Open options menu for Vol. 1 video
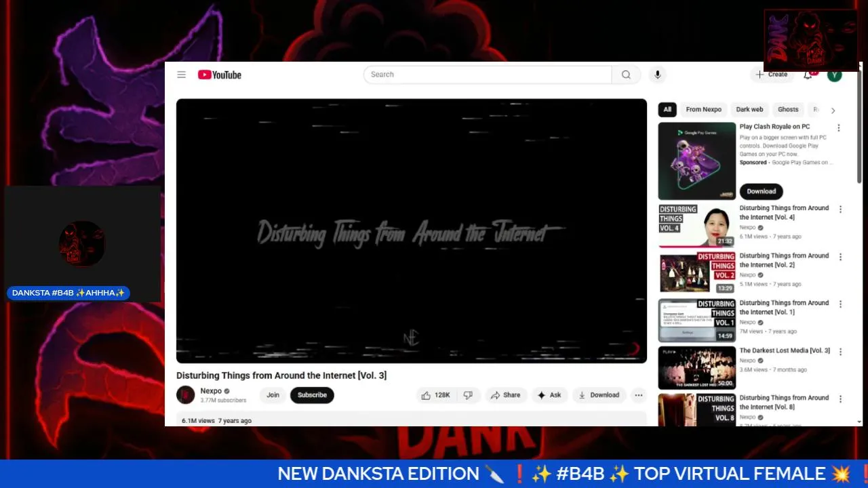This screenshot has width=868, height=488. (x=840, y=304)
